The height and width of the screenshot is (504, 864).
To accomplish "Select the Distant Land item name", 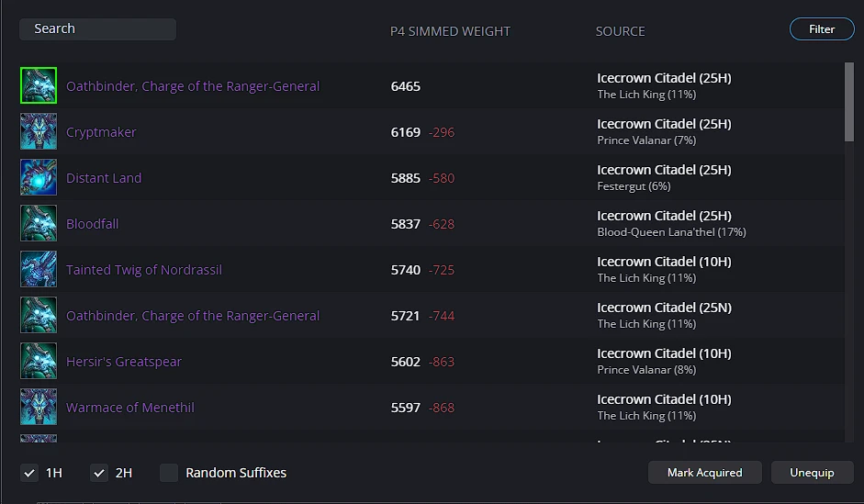I will [x=104, y=178].
